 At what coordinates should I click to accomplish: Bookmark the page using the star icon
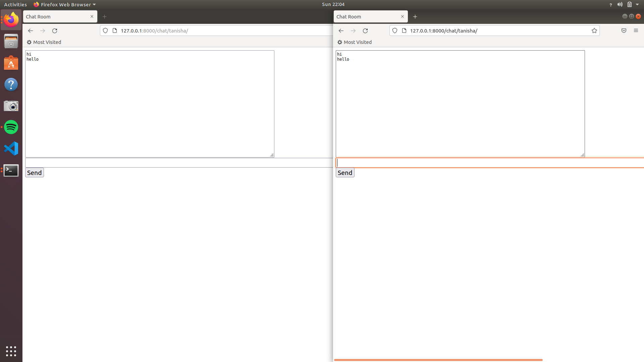[594, 31]
